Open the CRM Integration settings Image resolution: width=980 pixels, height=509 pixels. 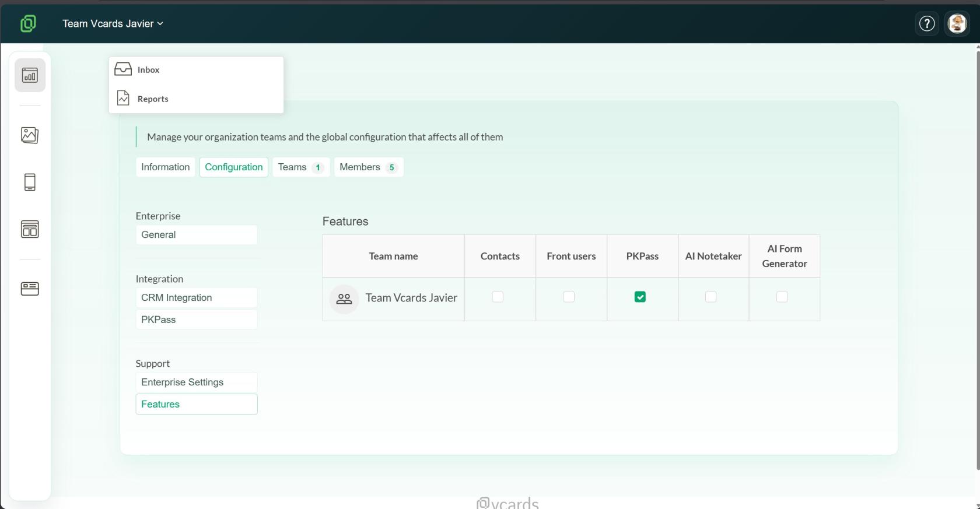pos(197,297)
